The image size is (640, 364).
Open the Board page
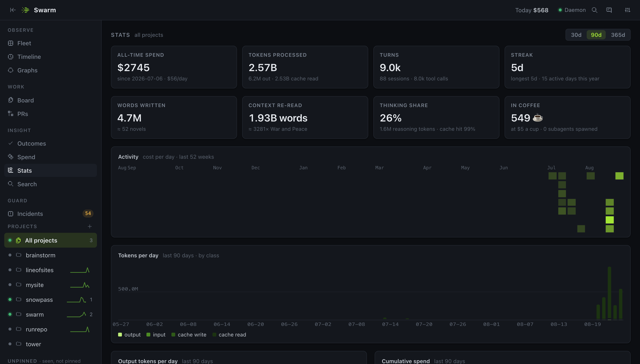51,100
